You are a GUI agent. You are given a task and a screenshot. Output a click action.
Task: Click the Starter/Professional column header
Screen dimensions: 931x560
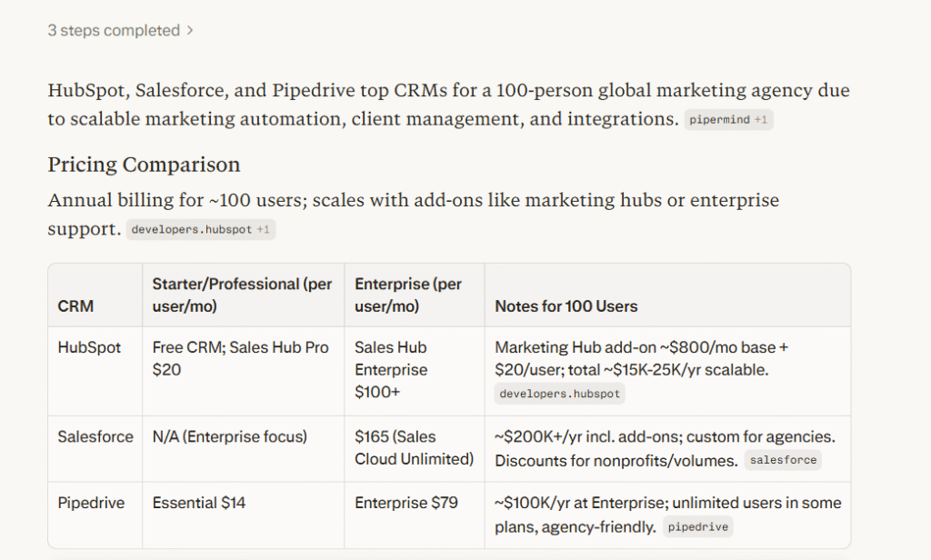242,295
